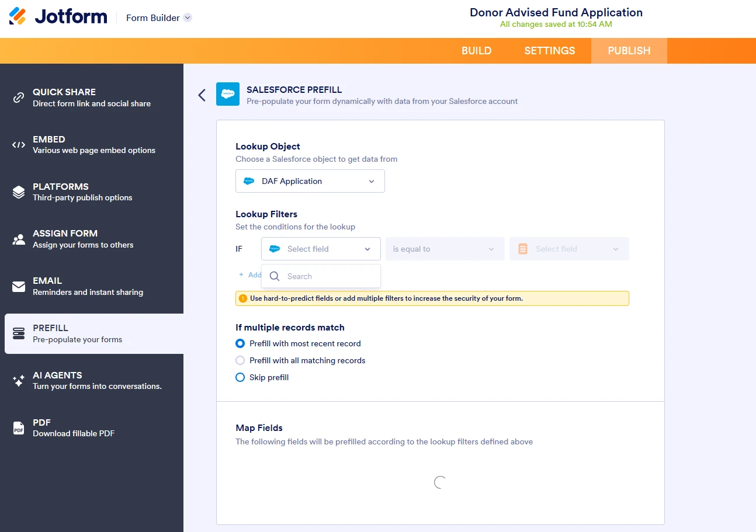Click the AI Agents sparkle icon
Viewport: 756px width, 532px height.
[x=18, y=380]
